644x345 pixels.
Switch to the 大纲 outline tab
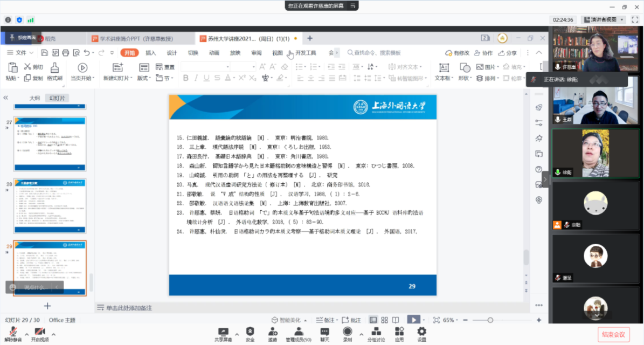(34, 98)
